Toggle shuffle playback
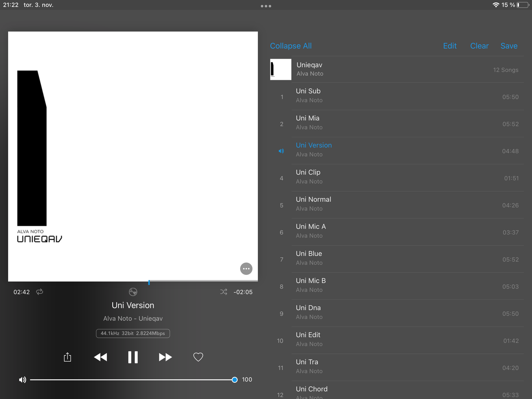This screenshot has height=399, width=532. coord(224,292)
